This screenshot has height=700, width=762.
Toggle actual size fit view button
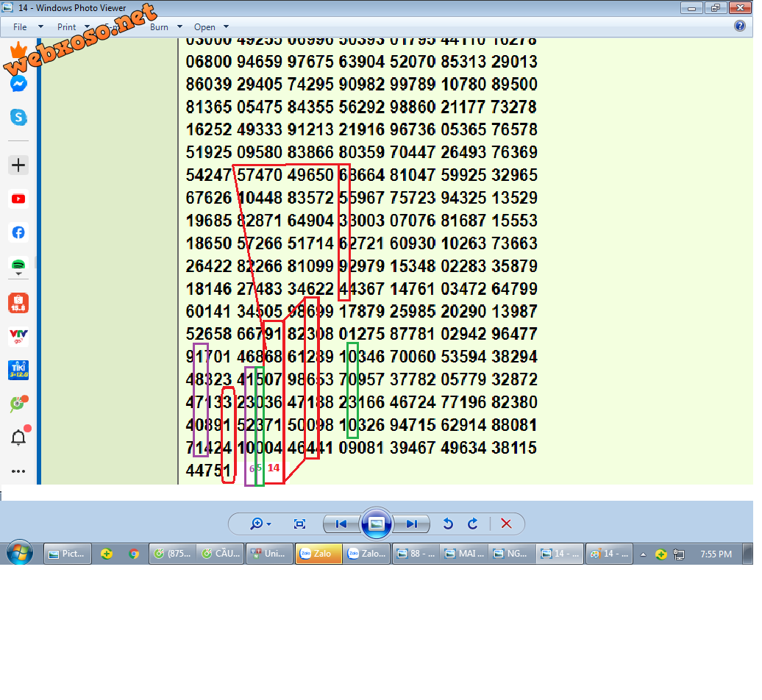pos(299,524)
